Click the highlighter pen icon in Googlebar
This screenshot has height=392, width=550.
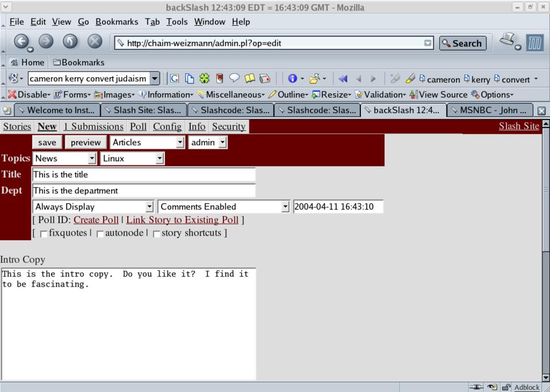[410, 79]
